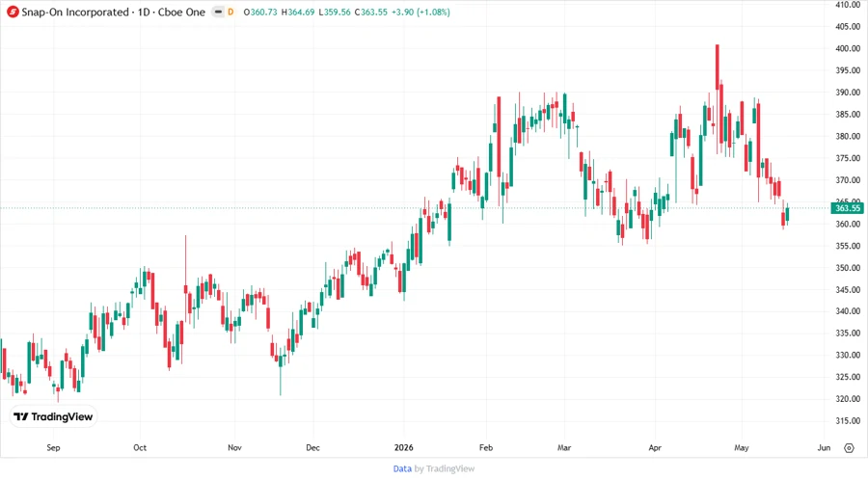Click the 410.00 price axis label
Screen dimensions: 868x480
(x=848, y=5)
